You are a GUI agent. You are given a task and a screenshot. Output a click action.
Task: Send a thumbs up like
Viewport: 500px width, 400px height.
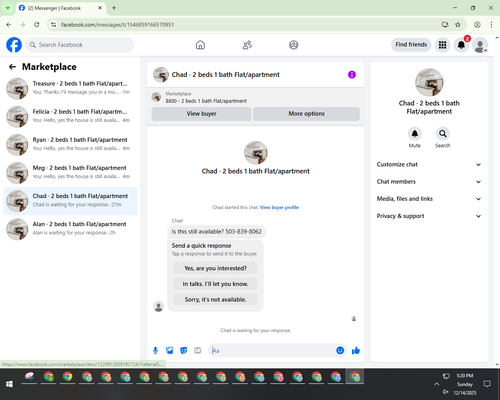(356, 350)
